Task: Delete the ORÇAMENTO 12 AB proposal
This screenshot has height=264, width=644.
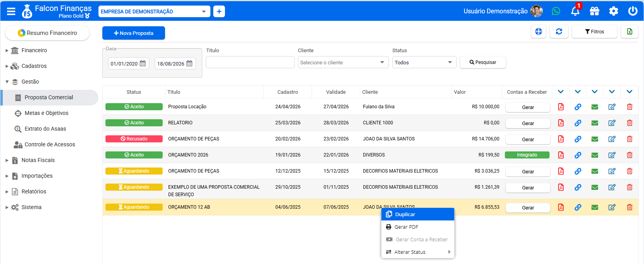Action: click(x=629, y=207)
